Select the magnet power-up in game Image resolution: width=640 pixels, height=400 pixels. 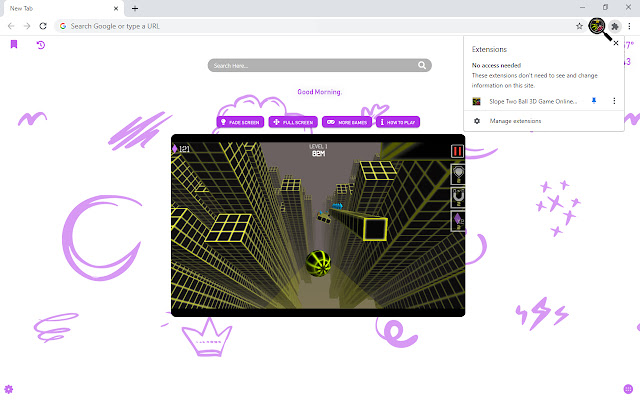(x=458, y=198)
